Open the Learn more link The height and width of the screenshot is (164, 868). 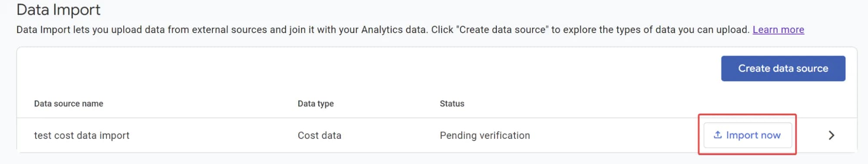778,30
